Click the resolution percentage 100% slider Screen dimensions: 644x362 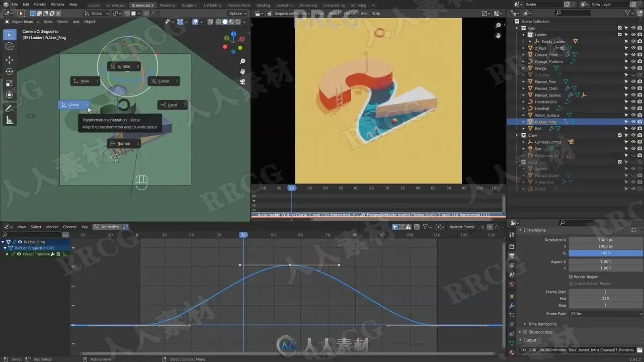(x=605, y=253)
